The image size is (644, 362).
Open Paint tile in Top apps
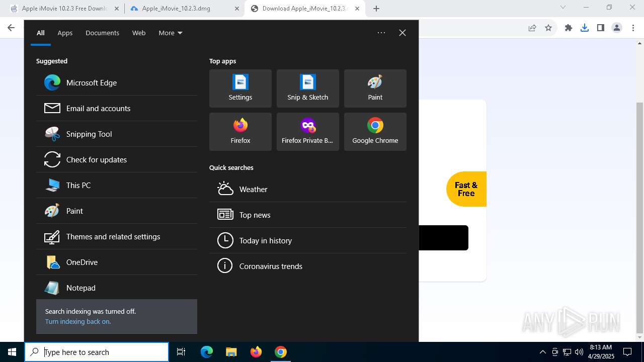(x=375, y=88)
